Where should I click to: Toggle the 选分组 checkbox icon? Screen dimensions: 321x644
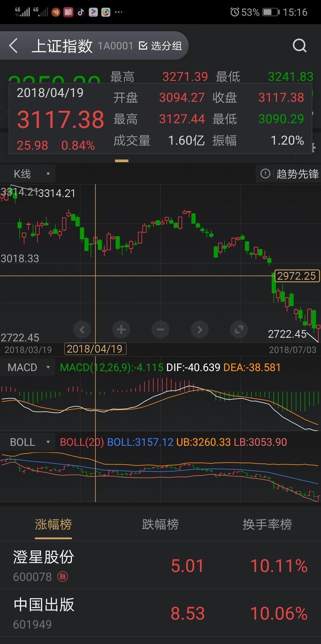coord(143,46)
